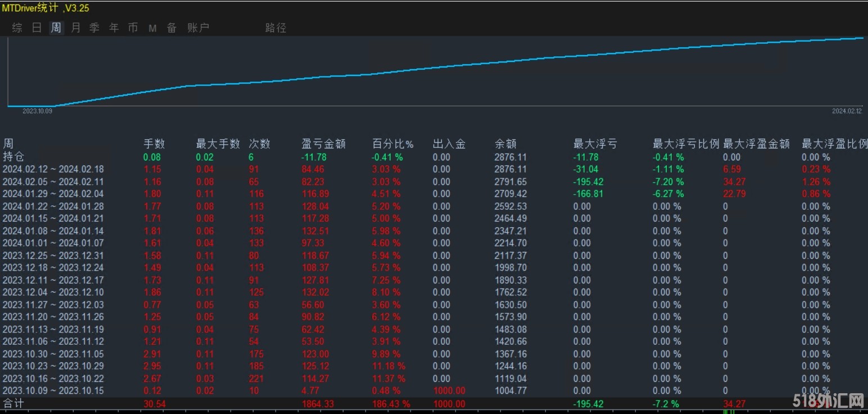Viewport: 868px width, 414px height.
Task: Click the 路径 path button
Action: click(x=275, y=28)
